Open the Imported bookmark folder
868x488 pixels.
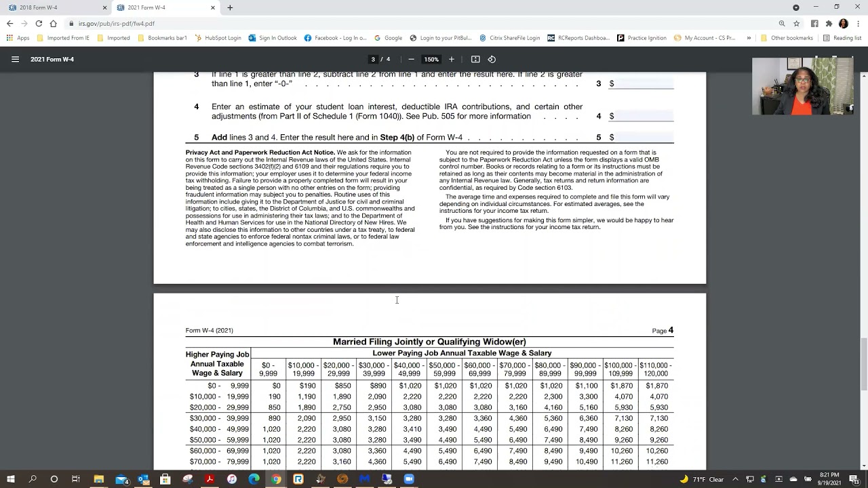113,38
